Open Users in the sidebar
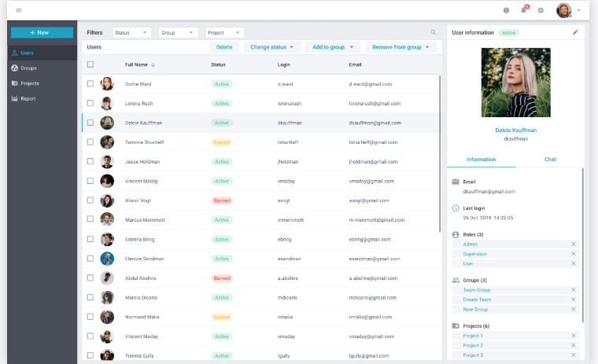 click(x=42, y=53)
